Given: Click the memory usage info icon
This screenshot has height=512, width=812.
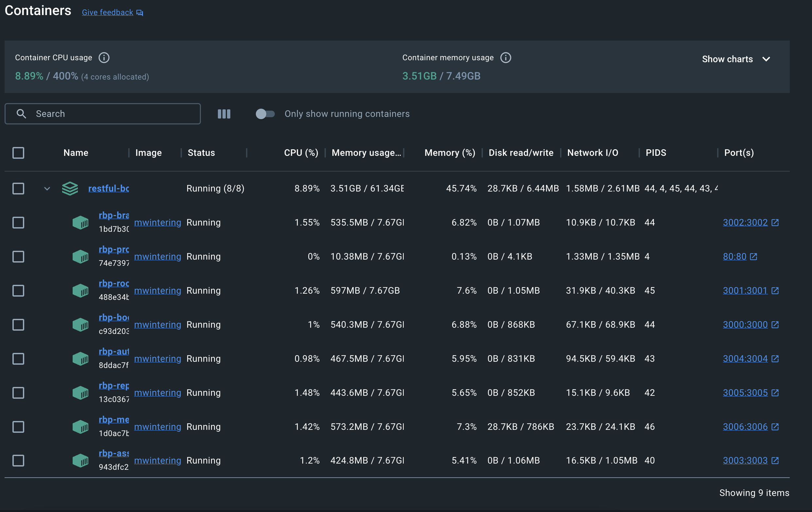Looking at the screenshot, I should point(505,58).
